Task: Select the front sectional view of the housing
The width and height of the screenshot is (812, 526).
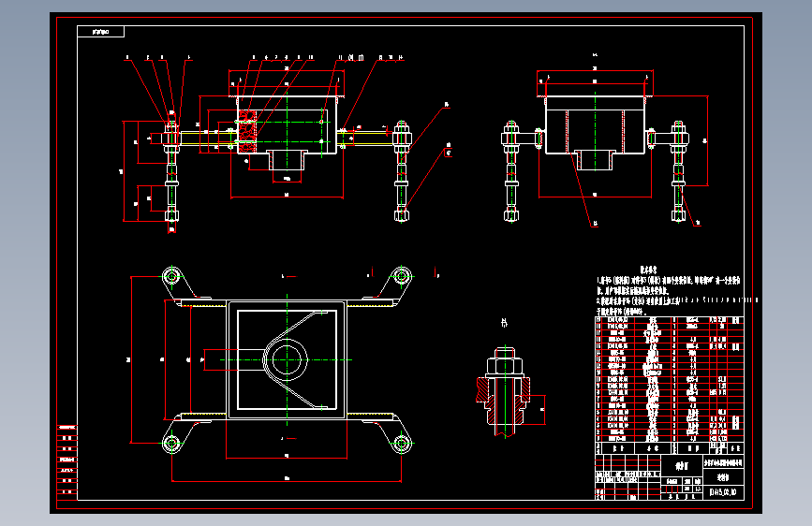Action: pyautogui.click(x=287, y=145)
